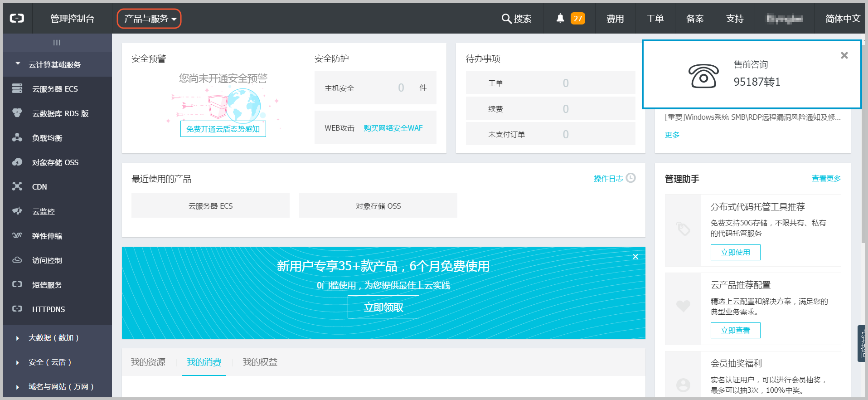The height and width of the screenshot is (400, 868).
Task: Open recently used 云服务器 ECS tile
Action: click(210, 205)
